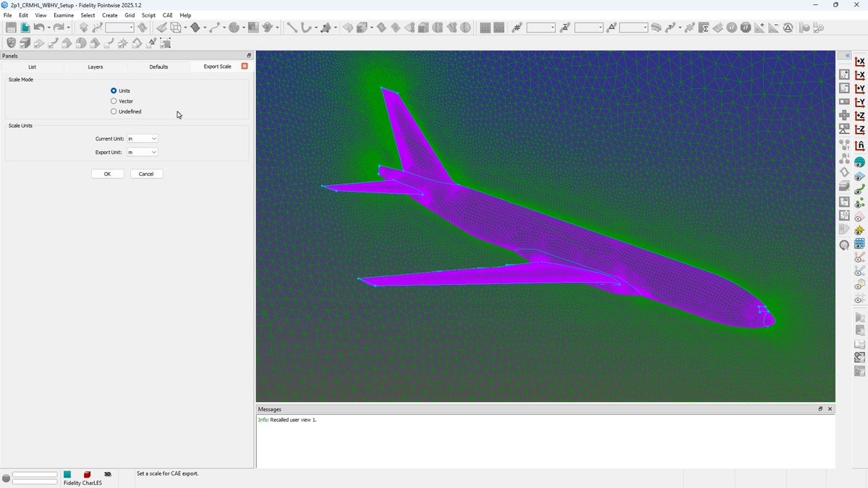
Task: Switch to the List tab
Action: (33, 67)
